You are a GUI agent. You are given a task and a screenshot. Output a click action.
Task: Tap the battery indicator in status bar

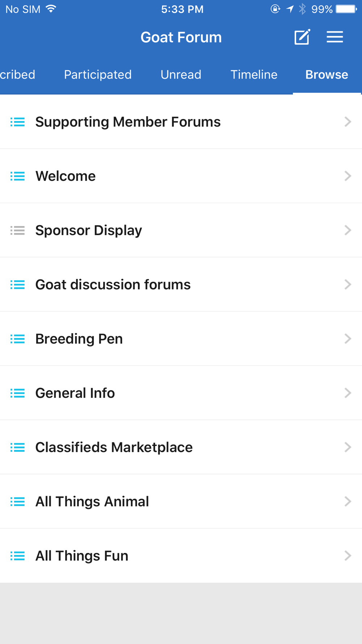[x=346, y=9]
